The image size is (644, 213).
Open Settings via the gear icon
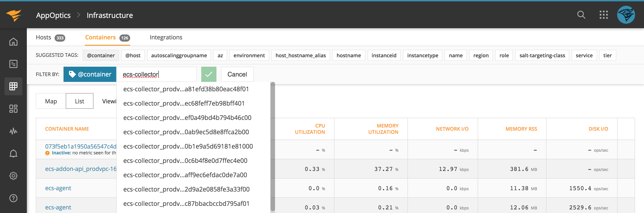point(13,176)
